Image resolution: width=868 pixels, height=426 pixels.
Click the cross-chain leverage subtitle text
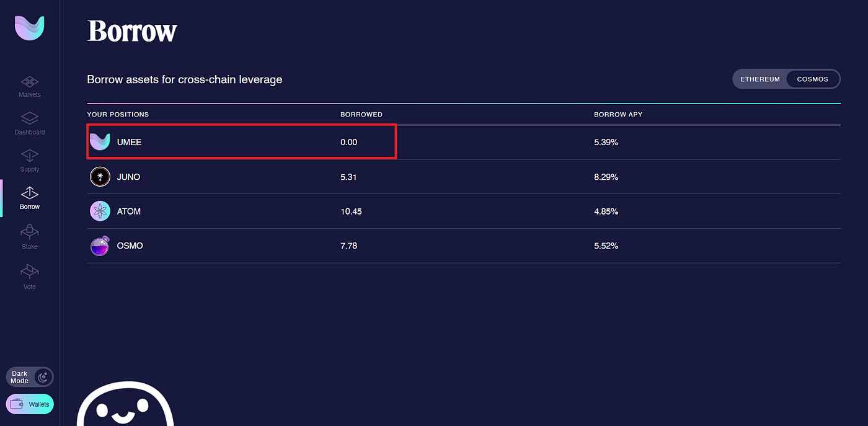pyautogui.click(x=185, y=79)
